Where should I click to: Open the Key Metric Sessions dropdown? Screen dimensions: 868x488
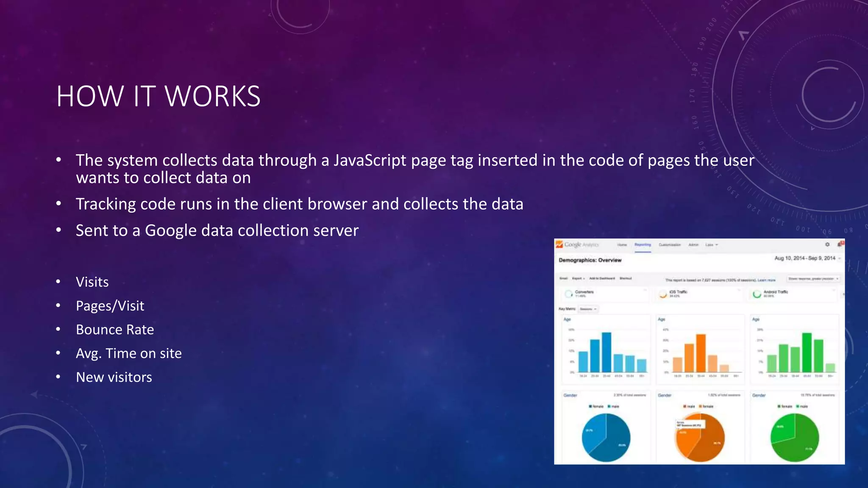[x=588, y=309]
